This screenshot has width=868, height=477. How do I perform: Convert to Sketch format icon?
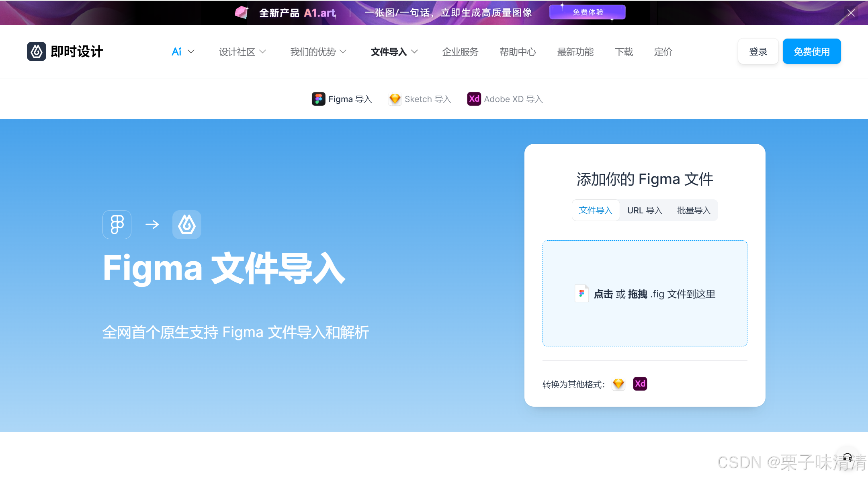pos(618,384)
